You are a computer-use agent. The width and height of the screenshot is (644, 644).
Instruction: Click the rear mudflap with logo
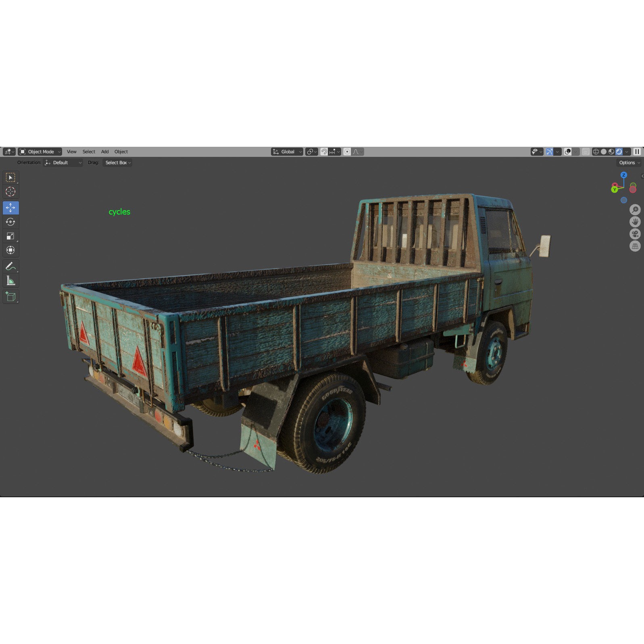(x=258, y=447)
